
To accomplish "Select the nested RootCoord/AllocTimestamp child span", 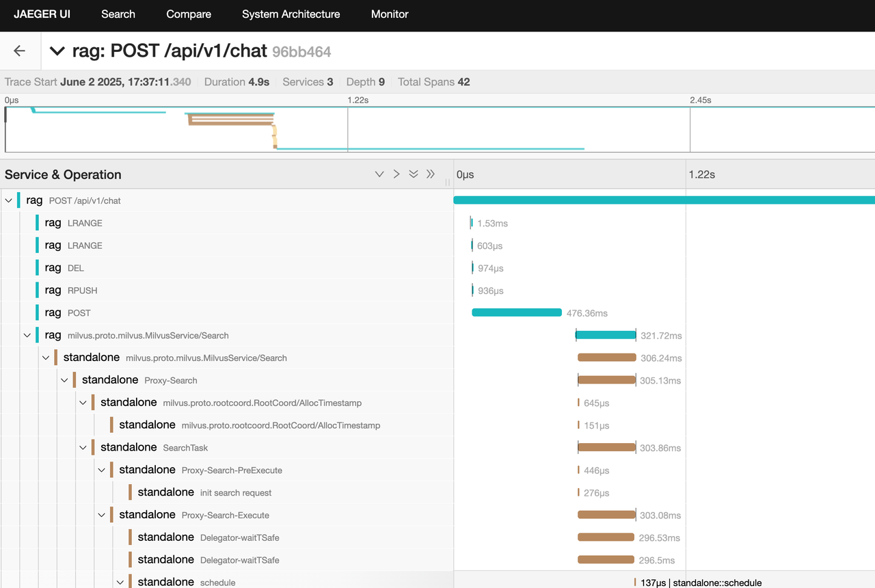I will point(282,425).
